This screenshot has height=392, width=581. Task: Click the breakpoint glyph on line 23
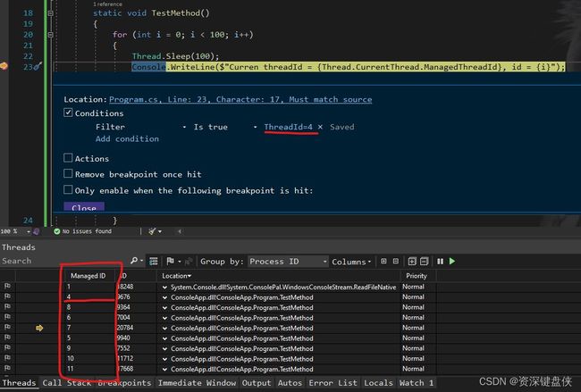point(5,67)
